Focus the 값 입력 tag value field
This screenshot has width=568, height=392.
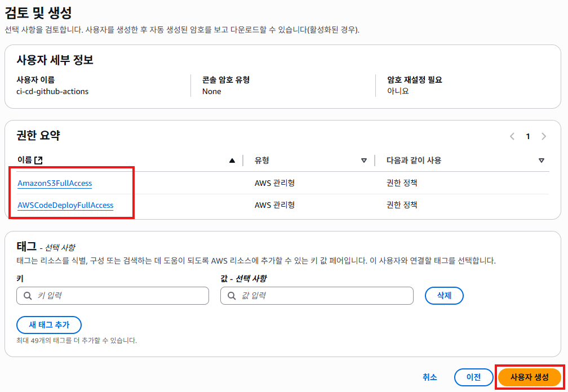point(317,296)
